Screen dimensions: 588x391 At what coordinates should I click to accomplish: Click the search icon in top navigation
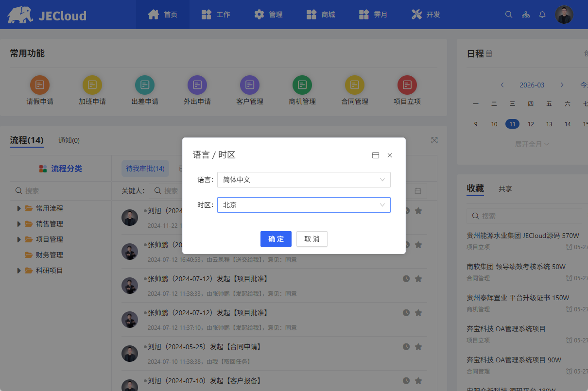[x=509, y=15]
